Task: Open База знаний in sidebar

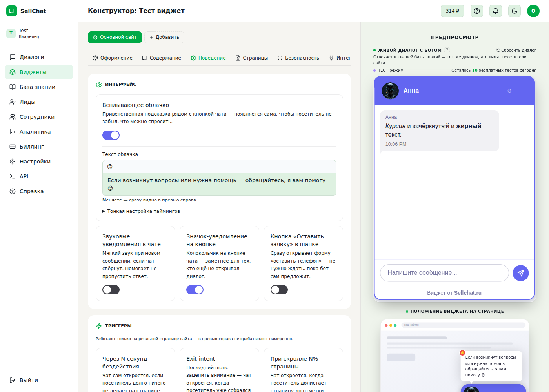Action: [39, 87]
